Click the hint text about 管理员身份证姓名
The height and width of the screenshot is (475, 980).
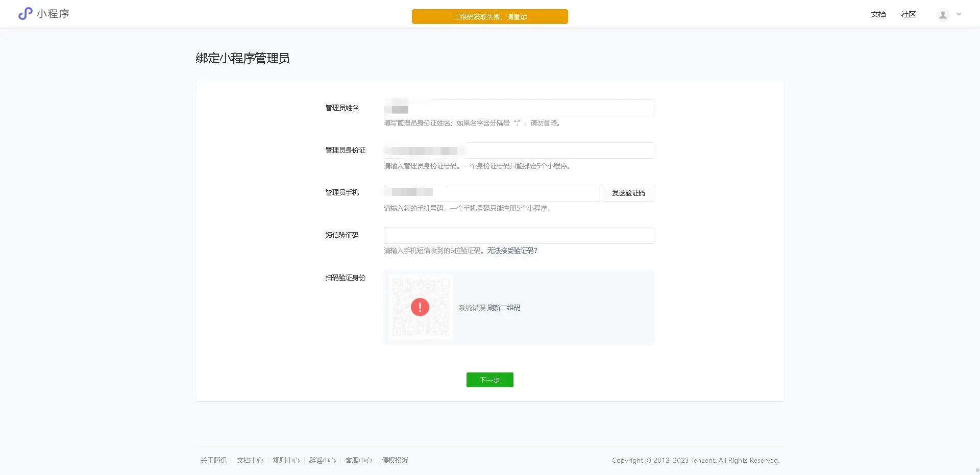(x=473, y=123)
